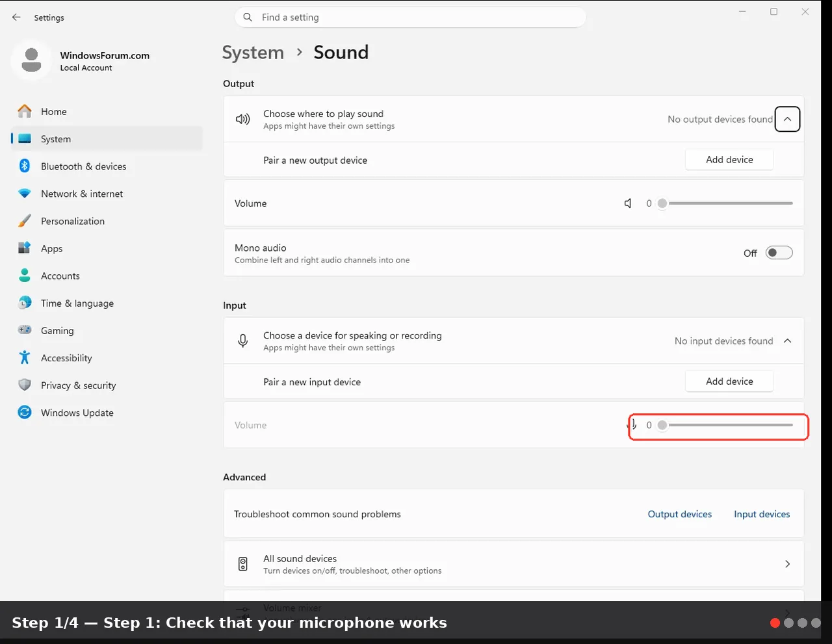The width and height of the screenshot is (832, 644).
Task: Open Network & internet wifi icon
Action: (25, 194)
